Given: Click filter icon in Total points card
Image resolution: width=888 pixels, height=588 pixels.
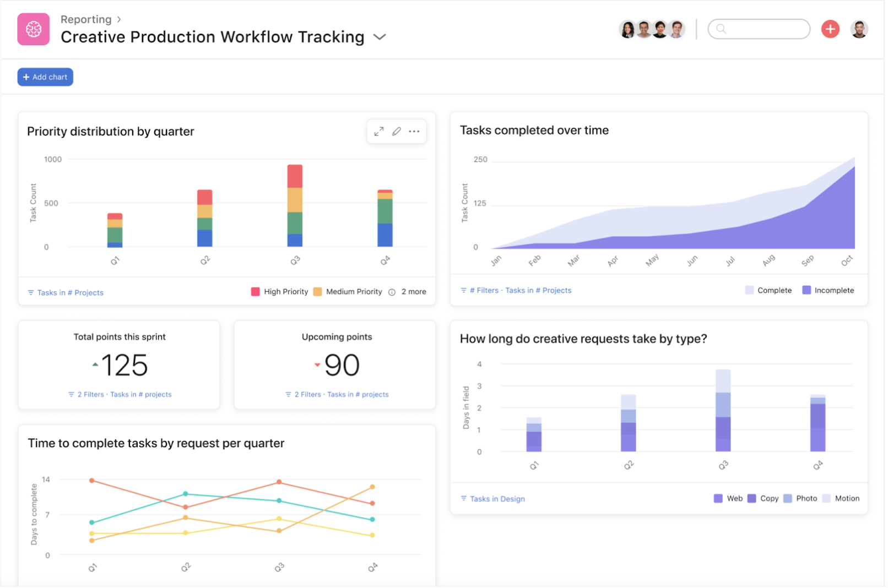Looking at the screenshot, I should coord(71,395).
